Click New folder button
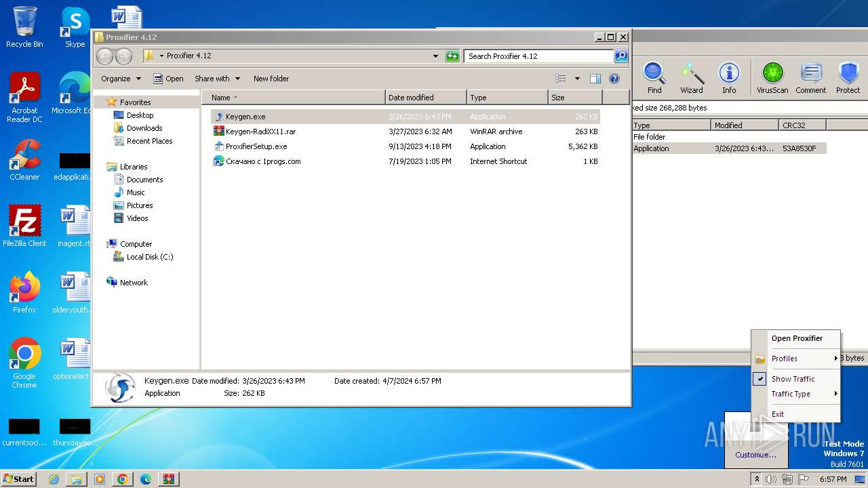This screenshot has height=488, width=868. (x=271, y=79)
